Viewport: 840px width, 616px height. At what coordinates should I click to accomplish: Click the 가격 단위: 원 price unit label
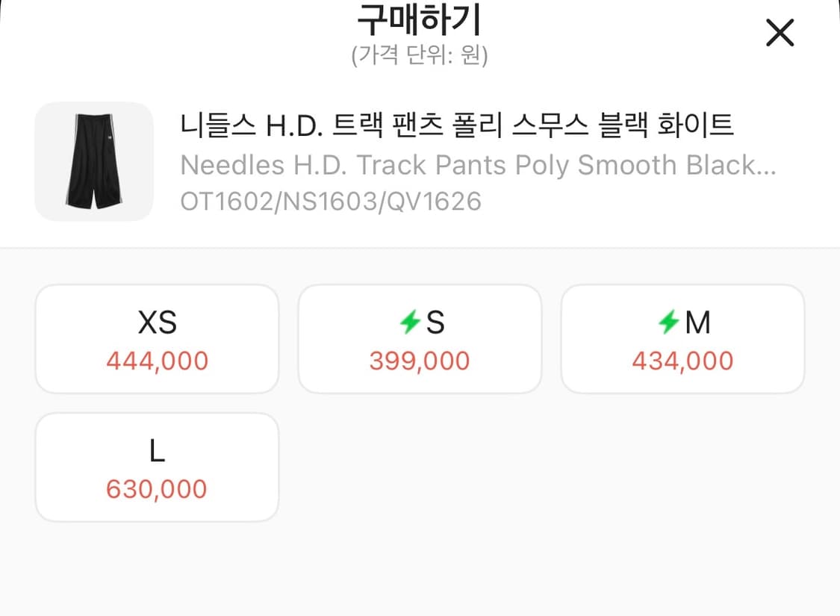coord(420,53)
